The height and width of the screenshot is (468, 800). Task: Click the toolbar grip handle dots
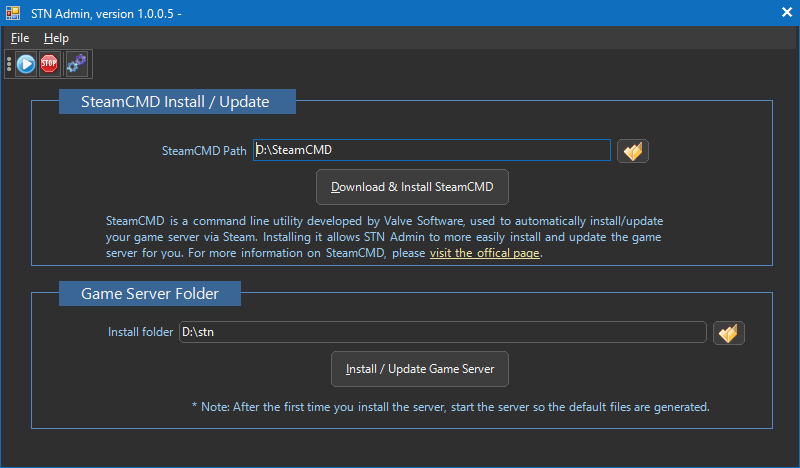[x=9, y=64]
